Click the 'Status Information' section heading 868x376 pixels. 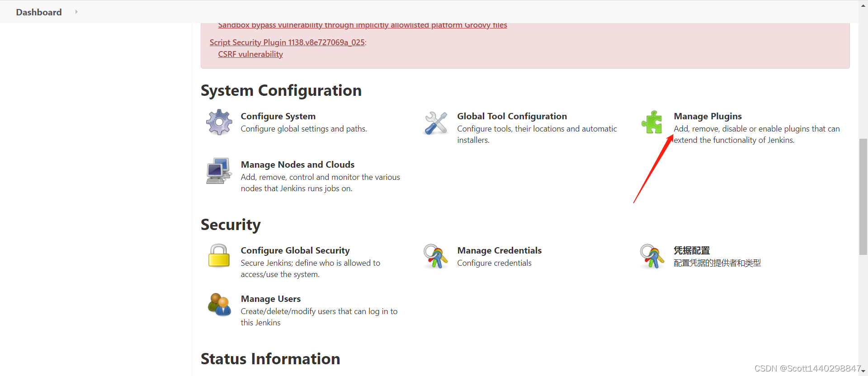tap(270, 359)
